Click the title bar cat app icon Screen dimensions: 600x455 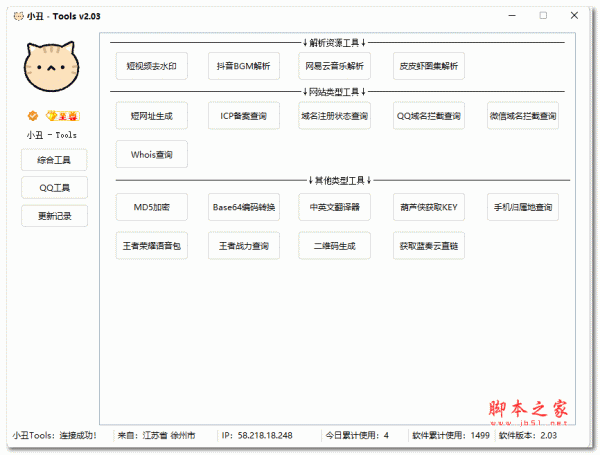[18, 16]
